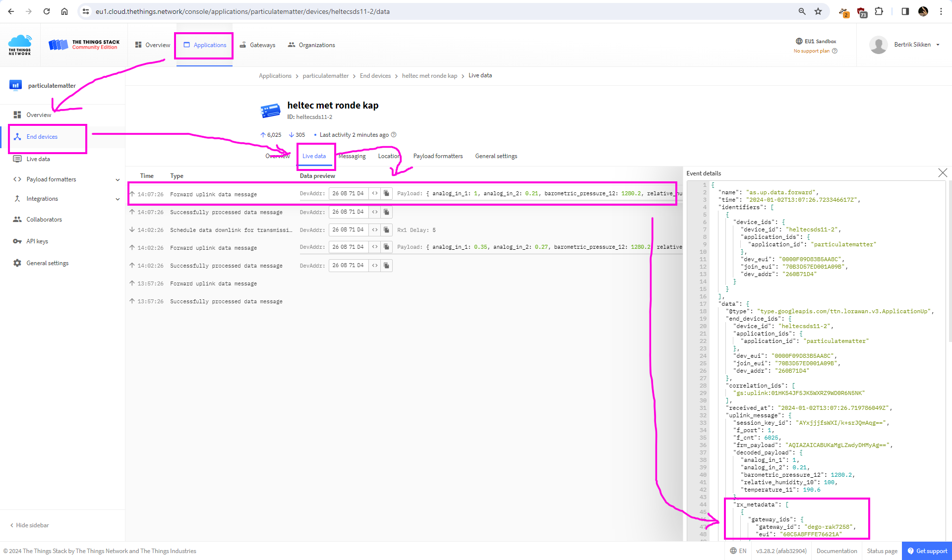Copy DevAddr in 14:07:26 Successfully processed row
Screen dimensions: 952x560
click(386, 212)
